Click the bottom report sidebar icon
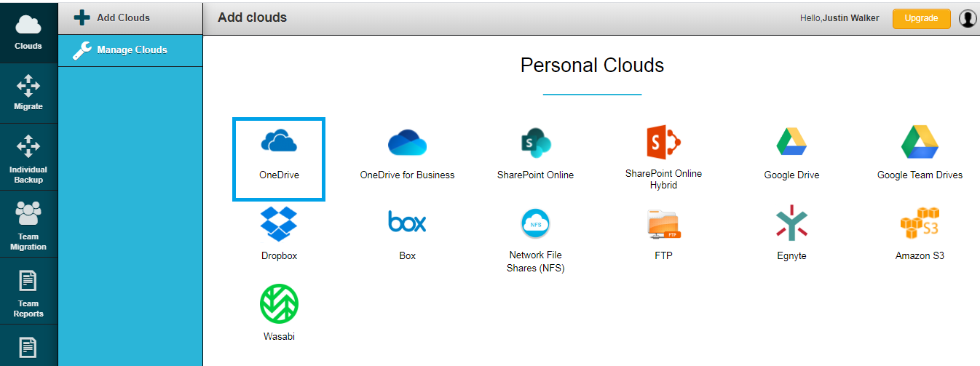Viewport: 980px width, 366px height. [28, 346]
